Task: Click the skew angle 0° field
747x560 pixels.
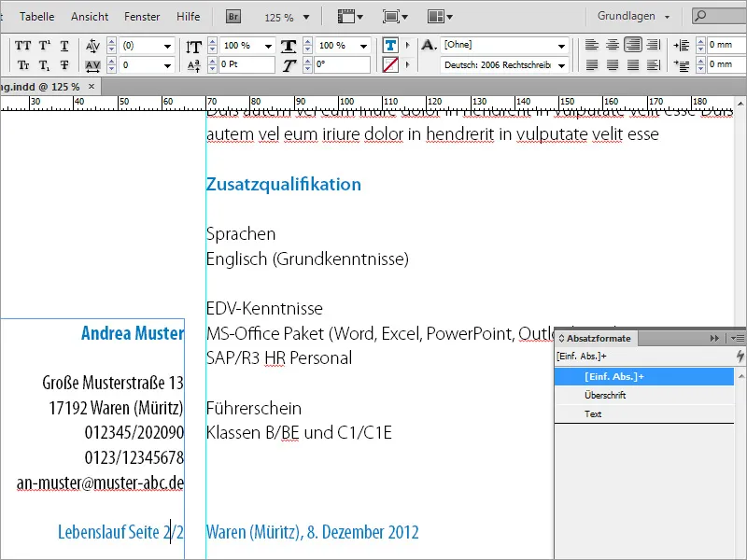Action: (x=342, y=64)
